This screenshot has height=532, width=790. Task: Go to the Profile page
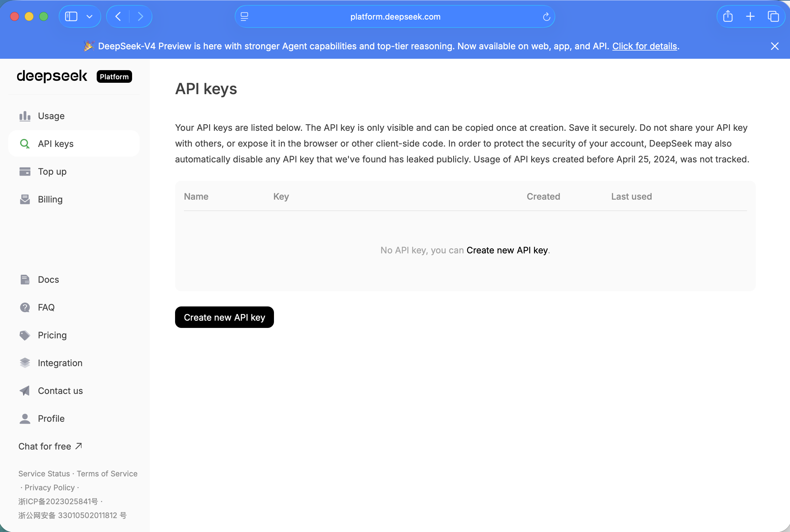click(x=74, y=419)
